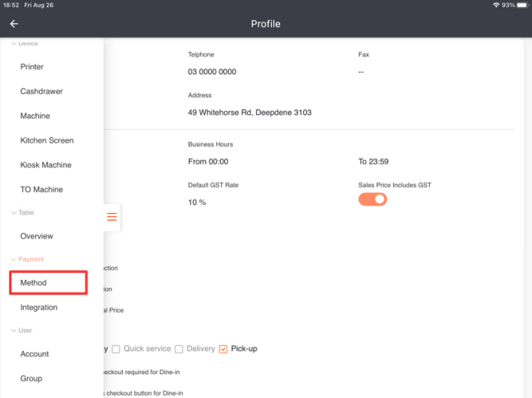Go to Integration under Payment
The image size is (532, 398).
(x=38, y=308)
